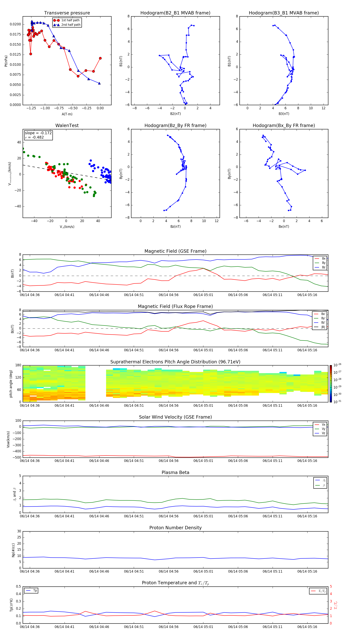The width and height of the screenshot is (351, 644).
Task: Click the Transverse pressure plot title
Action: tap(67, 13)
